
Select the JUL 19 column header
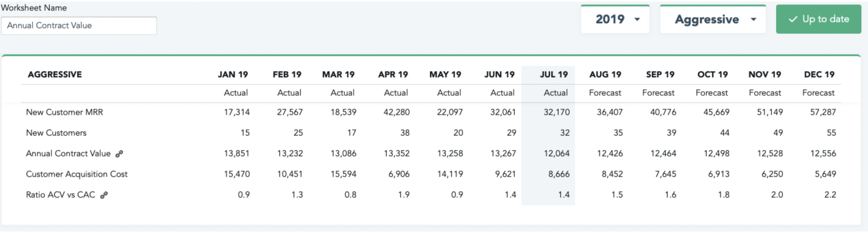(554, 75)
